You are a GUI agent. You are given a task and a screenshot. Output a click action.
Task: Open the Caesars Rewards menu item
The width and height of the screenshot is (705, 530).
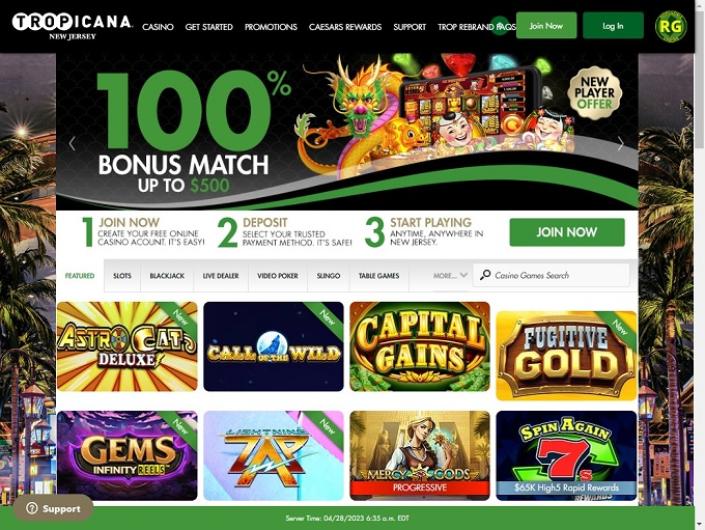pos(345,27)
